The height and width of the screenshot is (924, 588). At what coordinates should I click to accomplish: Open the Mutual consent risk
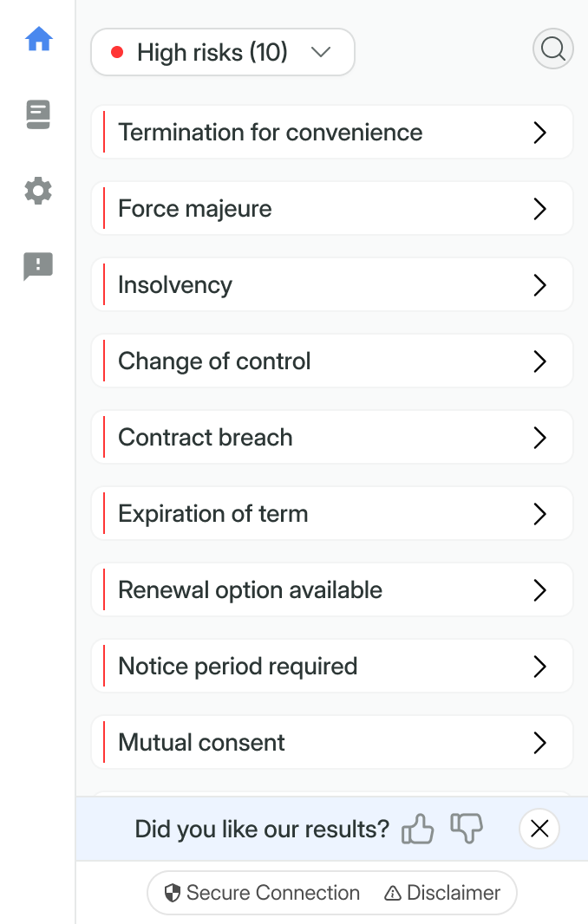click(331, 743)
